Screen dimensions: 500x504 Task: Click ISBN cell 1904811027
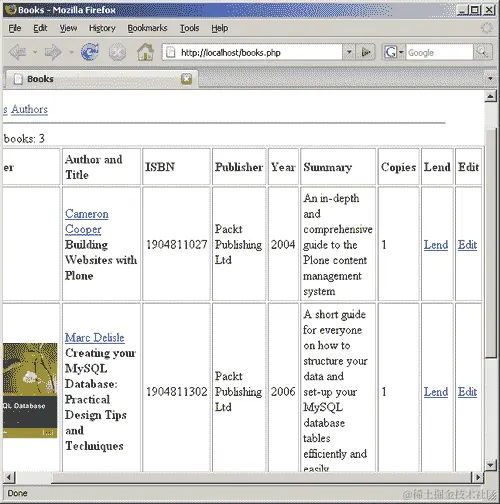(177, 245)
